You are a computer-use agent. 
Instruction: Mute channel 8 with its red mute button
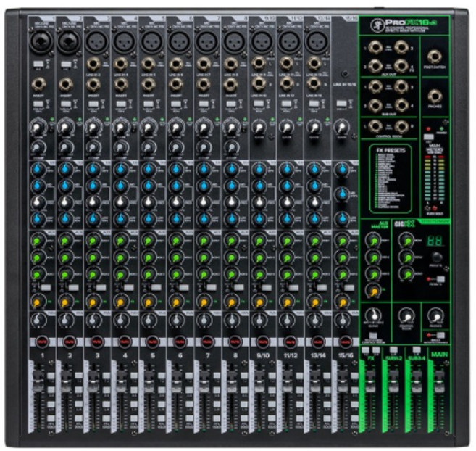point(235,342)
